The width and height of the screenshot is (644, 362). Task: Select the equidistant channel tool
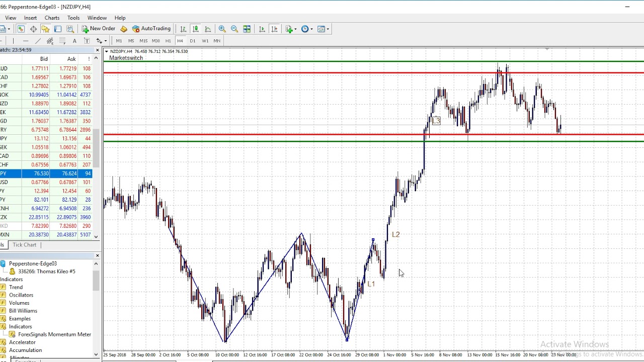pos(50,41)
